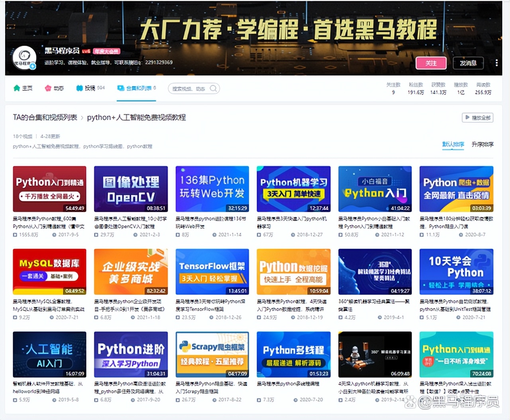Click the magnifier icon in the search box
This screenshot has width=510, height=420.
[213, 88]
